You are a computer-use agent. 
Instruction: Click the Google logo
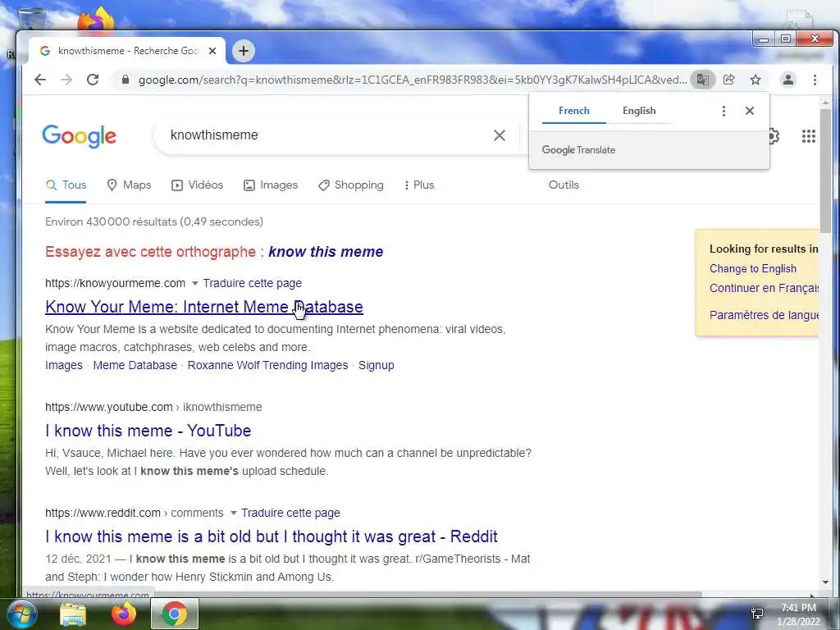click(80, 136)
